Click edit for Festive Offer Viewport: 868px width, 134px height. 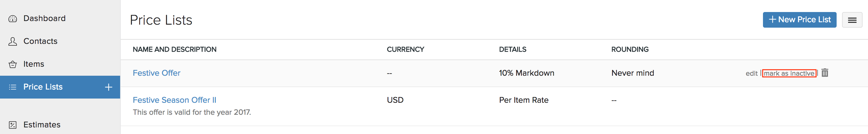[x=751, y=73]
